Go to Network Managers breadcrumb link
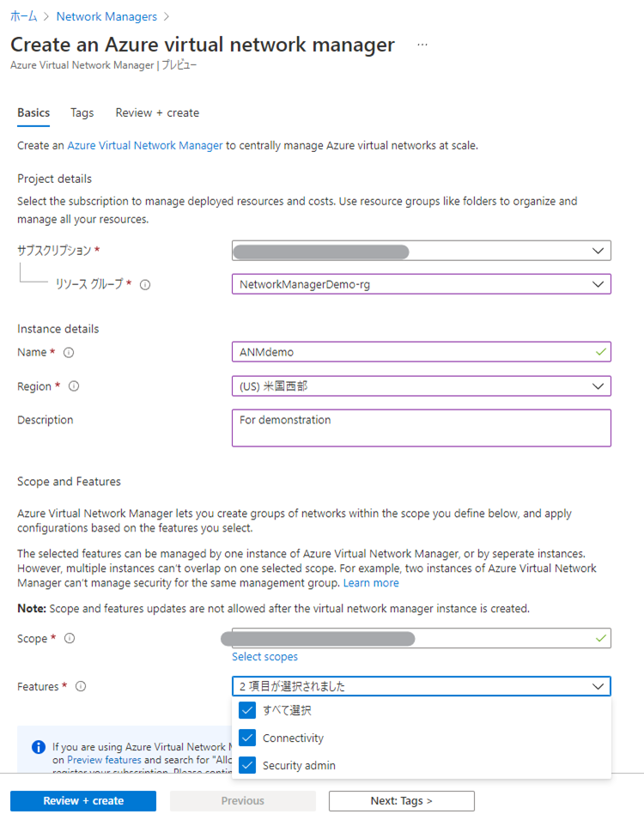Screen dimensions: 644x820 coord(106,16)
